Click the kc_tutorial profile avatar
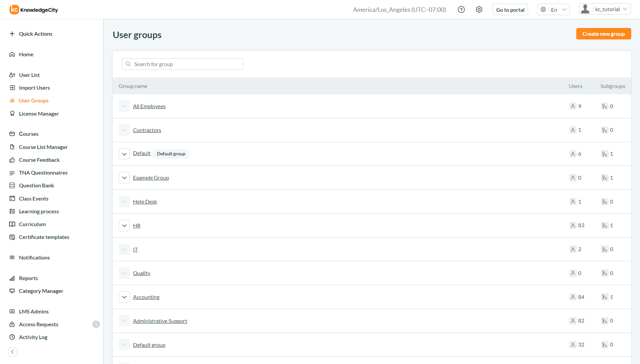This screenshot has width=640, height=364. [585, 9]
